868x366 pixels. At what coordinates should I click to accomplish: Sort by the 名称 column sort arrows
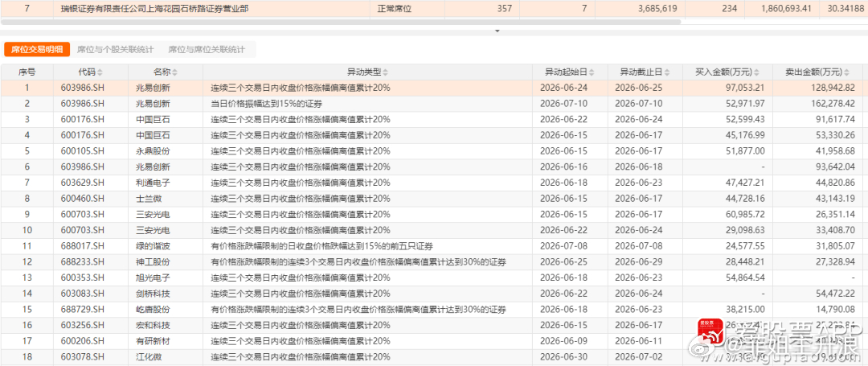coord(175,72)
